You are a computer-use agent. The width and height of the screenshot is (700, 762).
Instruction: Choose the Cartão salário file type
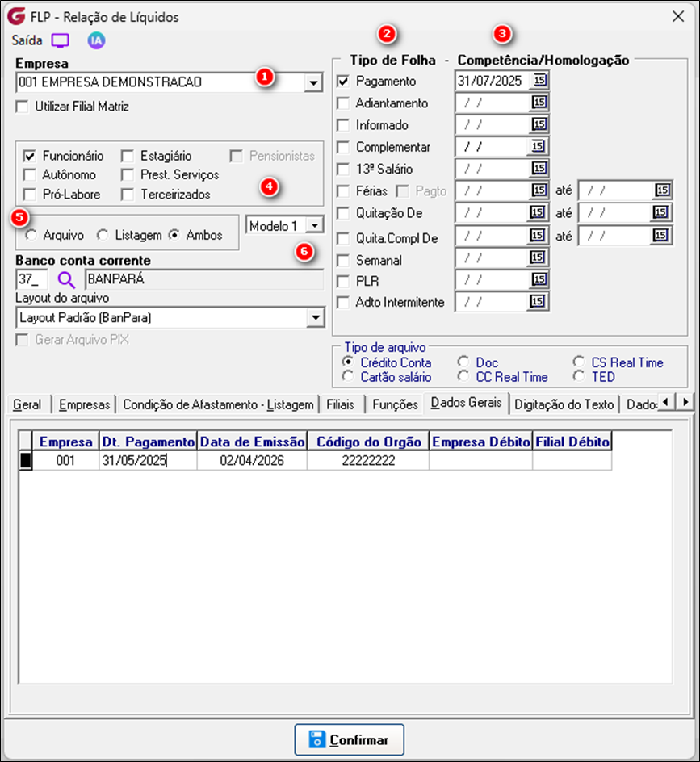click(347, 377)
